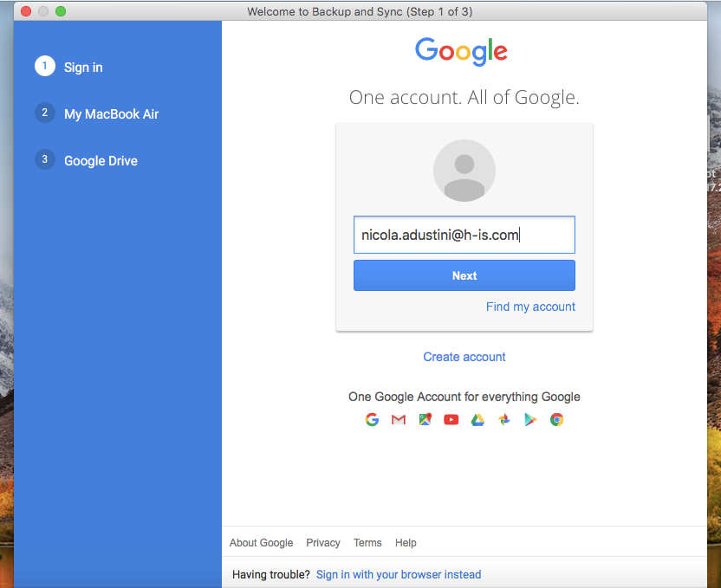
Task: Open the Privacy link
Action: point(323,543)
